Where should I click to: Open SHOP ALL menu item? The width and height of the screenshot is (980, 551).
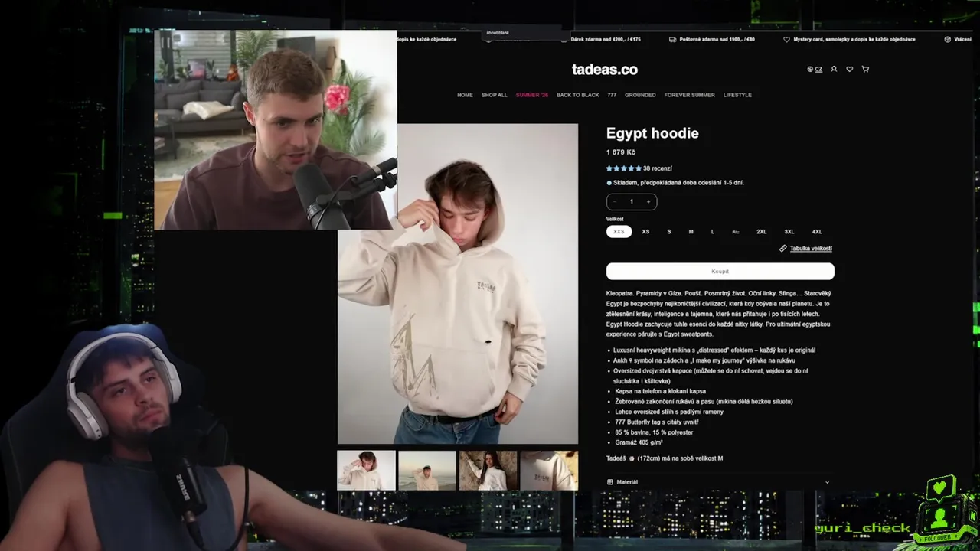click(494, 95)
